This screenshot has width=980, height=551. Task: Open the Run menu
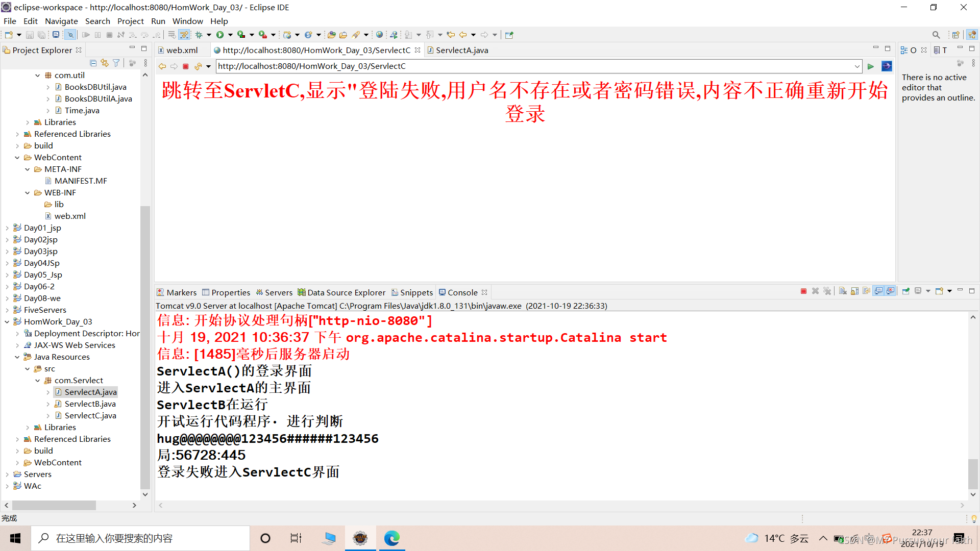[x=158, y=21]
